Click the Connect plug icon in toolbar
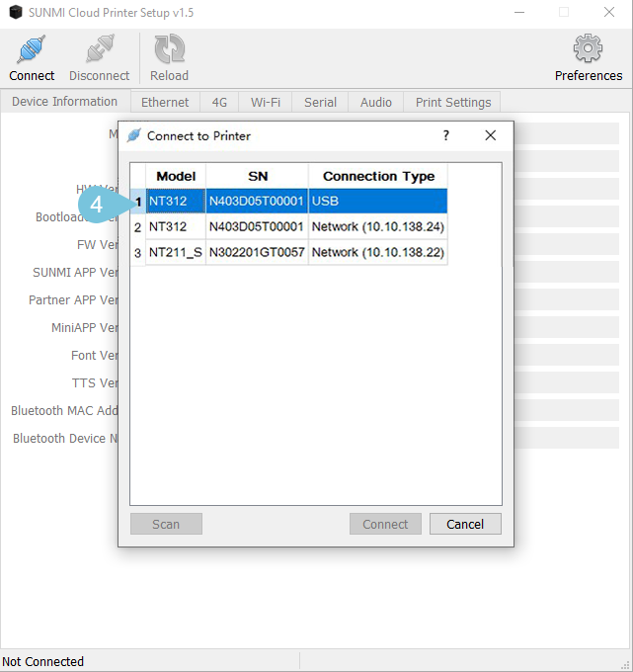 click(32, 50)
